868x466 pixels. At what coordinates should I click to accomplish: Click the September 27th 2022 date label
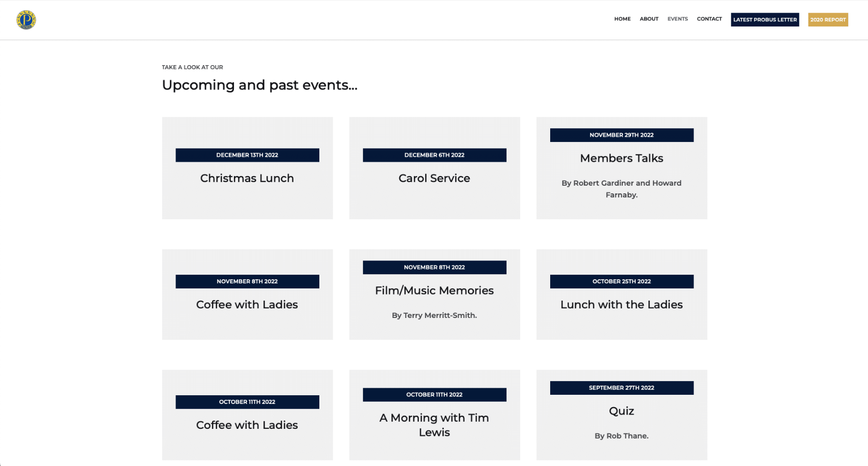click(x=621, y=388)
